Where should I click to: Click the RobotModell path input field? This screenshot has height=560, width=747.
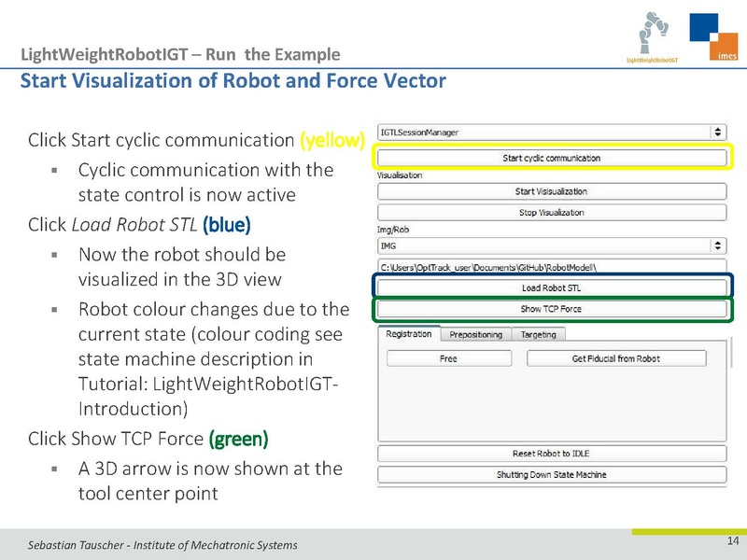tap(551, 267)
